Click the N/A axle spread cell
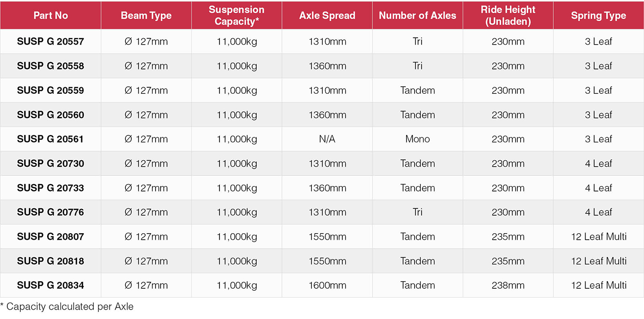644x319 pixels. (327, 139)
